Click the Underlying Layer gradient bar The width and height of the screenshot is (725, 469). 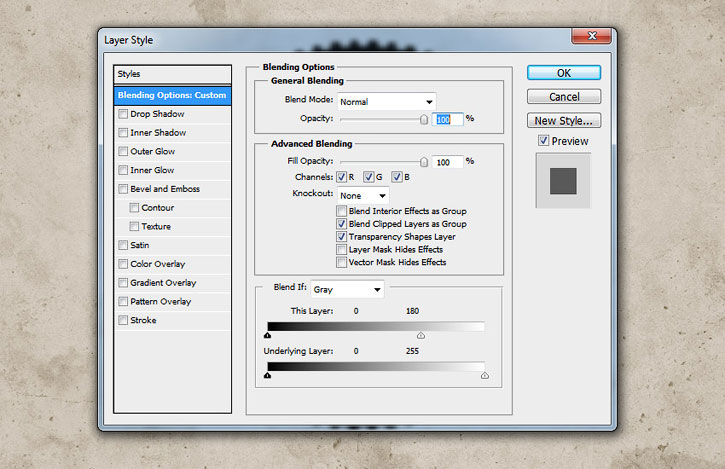[376, 367]
